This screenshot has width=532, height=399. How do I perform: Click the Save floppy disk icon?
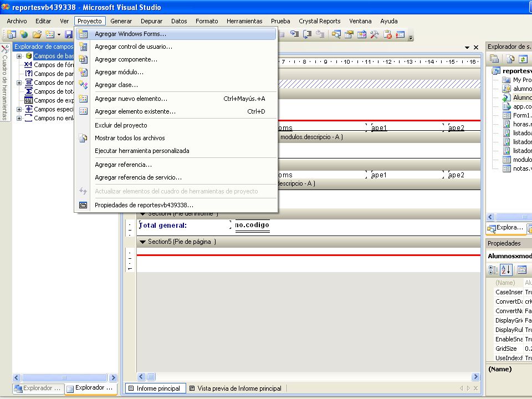(69, 34)
